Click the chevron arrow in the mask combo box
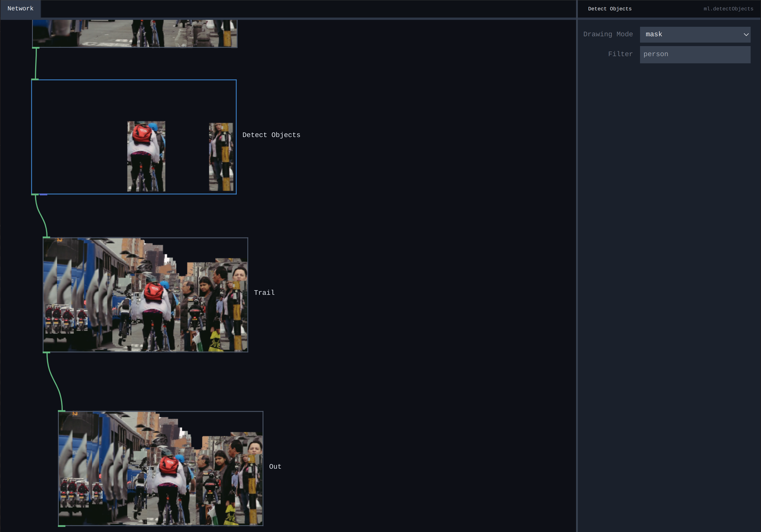Image resolution: width=761 pixels, height=532 pixels. tap(746, 35)
